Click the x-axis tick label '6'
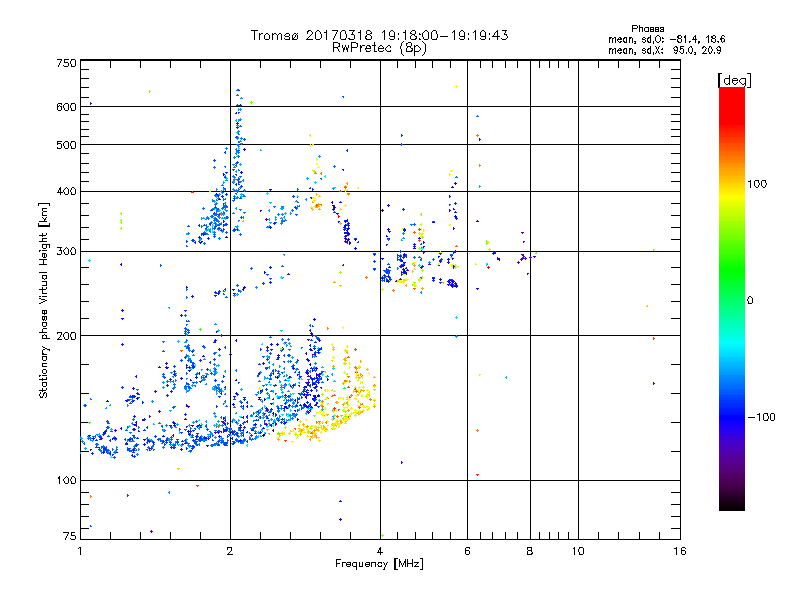 [x=467, y=551]
